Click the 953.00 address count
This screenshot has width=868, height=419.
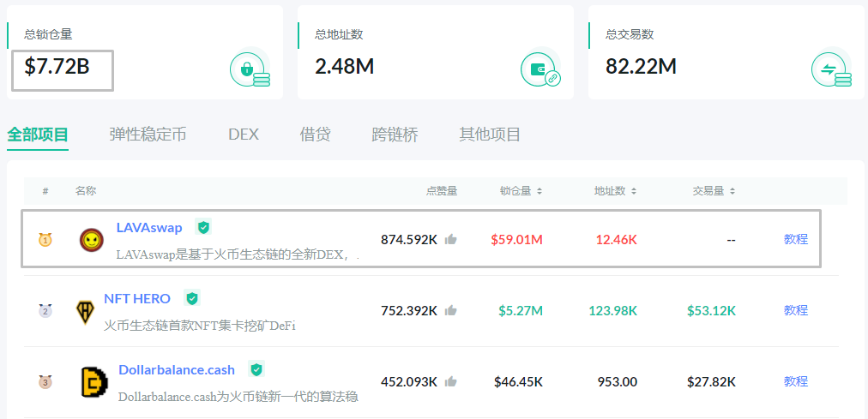[x=618, y=382]
